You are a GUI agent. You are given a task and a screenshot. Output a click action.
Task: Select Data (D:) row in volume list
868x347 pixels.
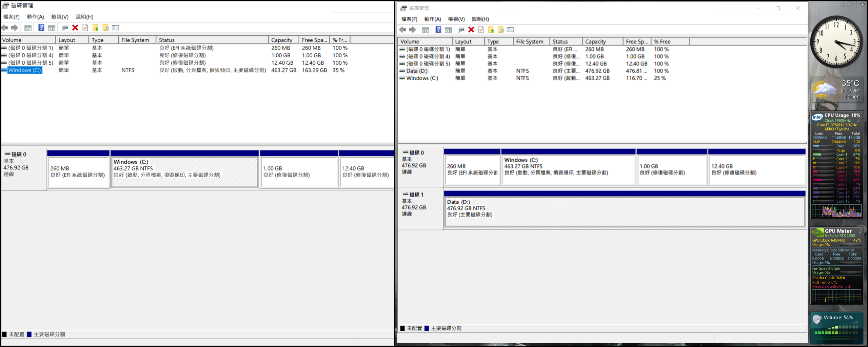tap(417, 71)
